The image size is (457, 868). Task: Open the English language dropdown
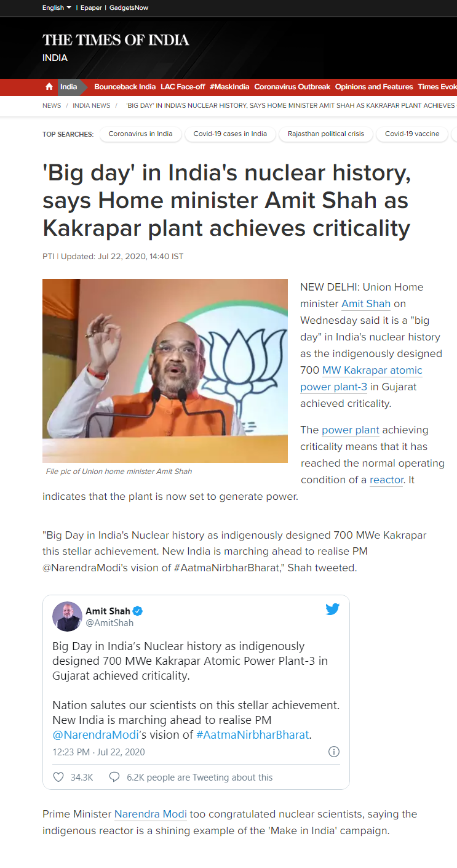click(57, 7)
